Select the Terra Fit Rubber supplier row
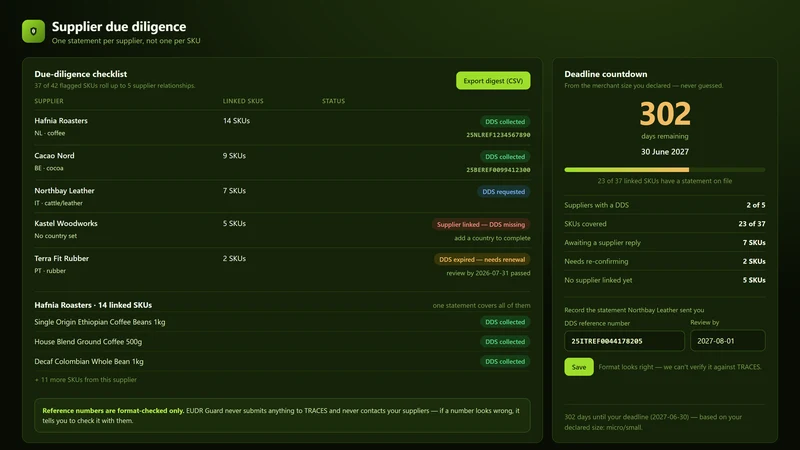 [x=282, y=265]
